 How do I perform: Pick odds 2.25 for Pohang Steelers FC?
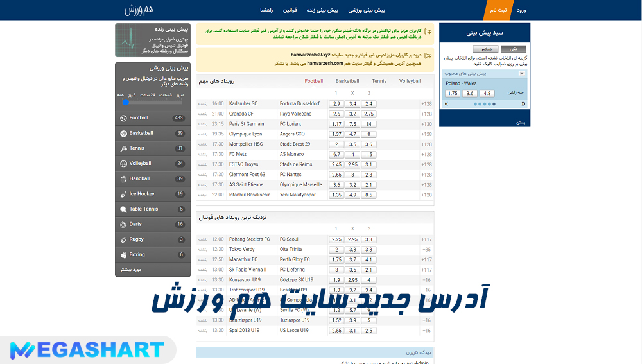coord(336,239)
